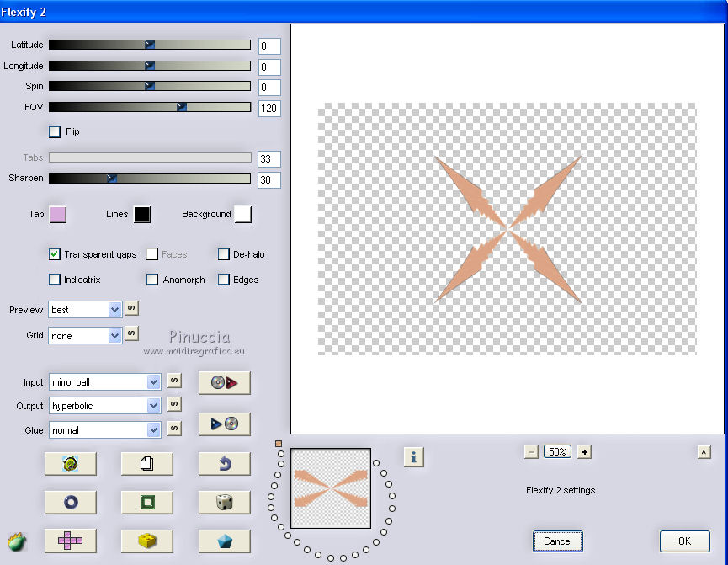Click the Latitude slider track
728x565 pixels.
coord(150,45)
